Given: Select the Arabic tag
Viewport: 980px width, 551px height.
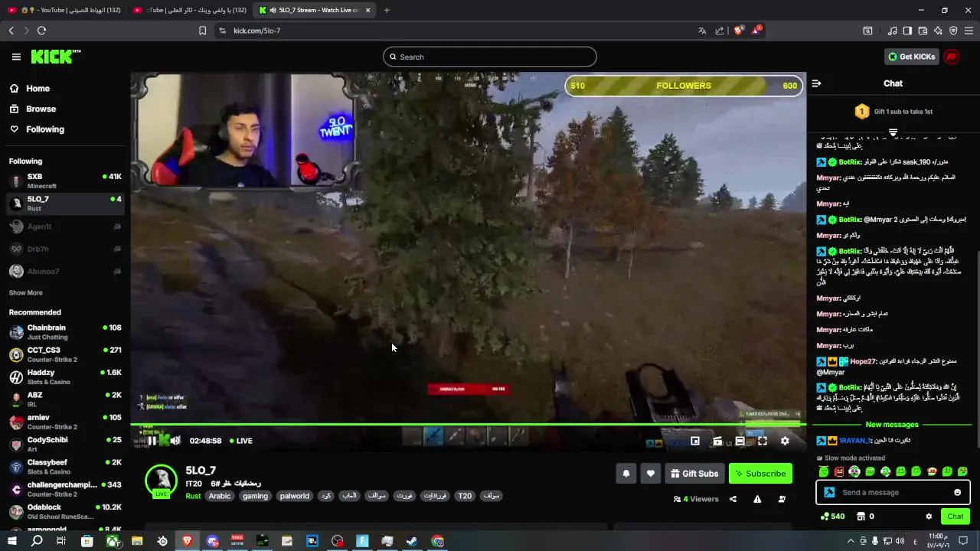Looking at the screenshot, I should click(x=220, y=496).
